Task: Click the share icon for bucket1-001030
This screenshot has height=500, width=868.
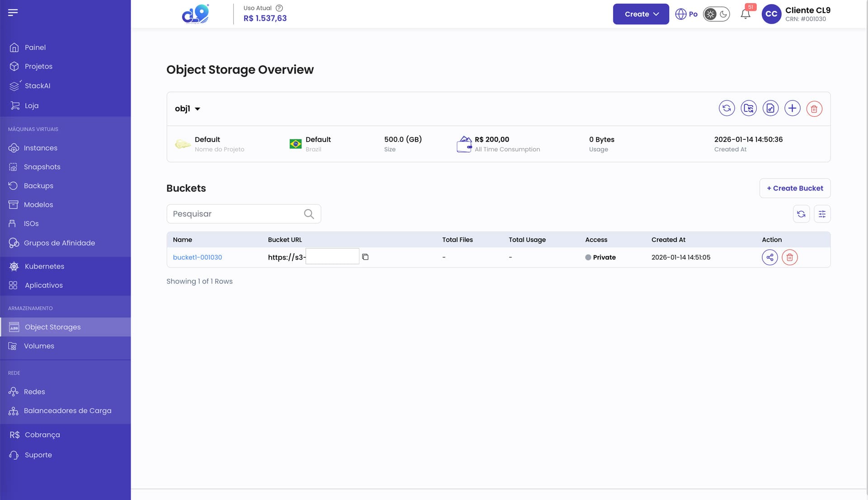Action: point(769,257)
